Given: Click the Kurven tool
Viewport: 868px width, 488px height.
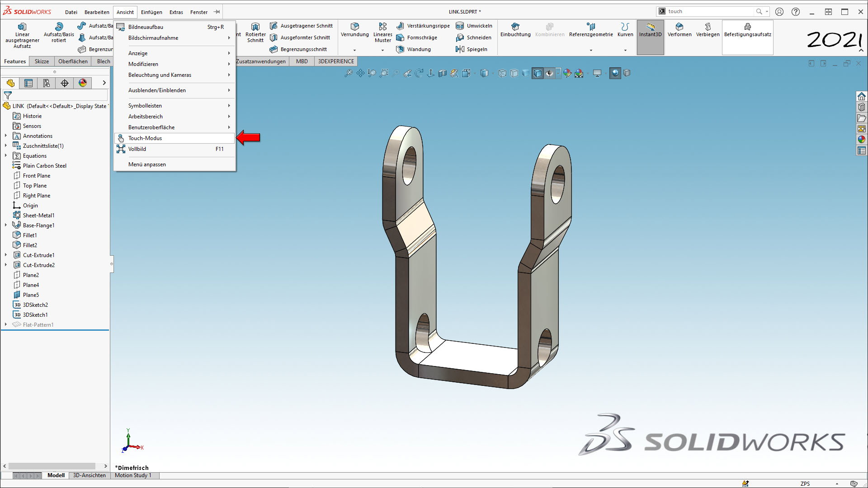Looking at the screenshot, I should 625,30.
